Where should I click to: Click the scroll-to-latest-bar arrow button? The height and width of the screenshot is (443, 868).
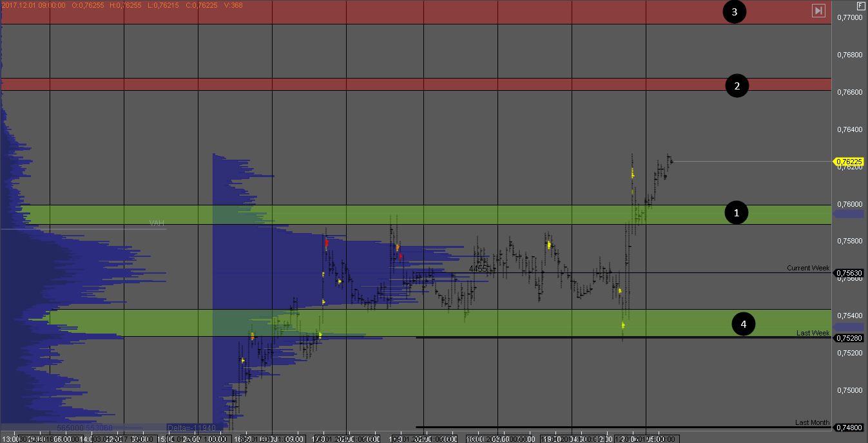(x=818, y=10)
